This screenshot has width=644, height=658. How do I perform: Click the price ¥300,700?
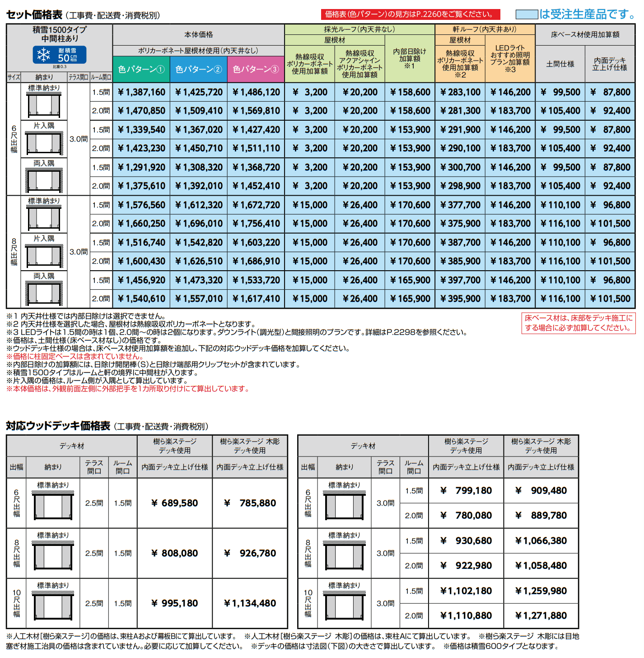click(460, 167)
